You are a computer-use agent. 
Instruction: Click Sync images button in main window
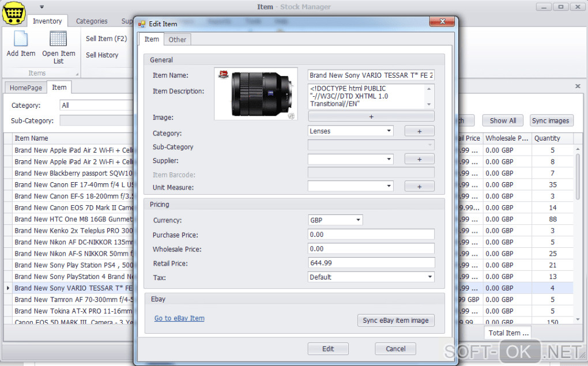click(551, 120)
